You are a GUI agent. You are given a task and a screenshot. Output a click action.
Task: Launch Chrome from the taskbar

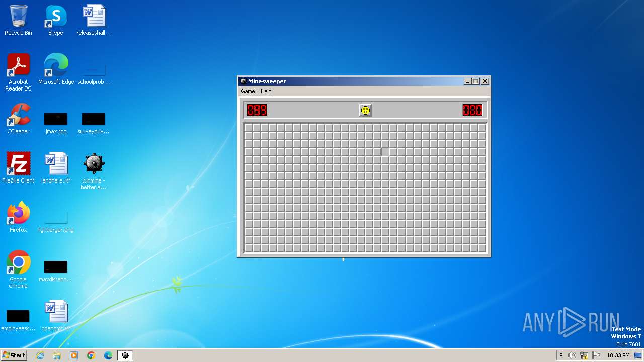(x=91, y=355)
